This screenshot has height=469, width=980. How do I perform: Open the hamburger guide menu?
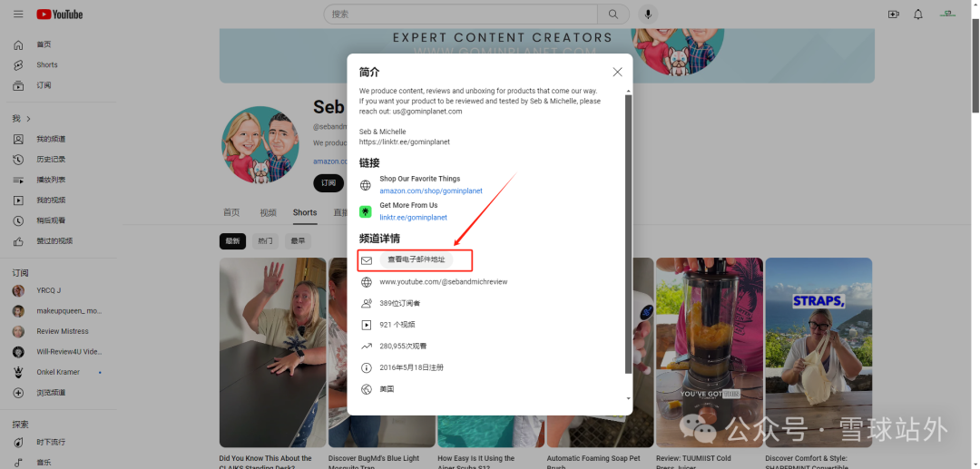18,15
